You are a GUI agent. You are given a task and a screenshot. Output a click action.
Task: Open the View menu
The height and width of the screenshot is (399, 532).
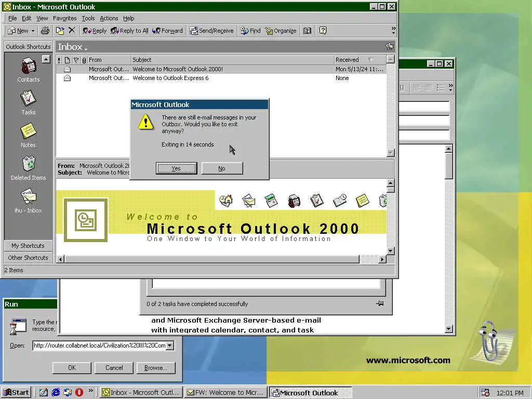(42, 18)
